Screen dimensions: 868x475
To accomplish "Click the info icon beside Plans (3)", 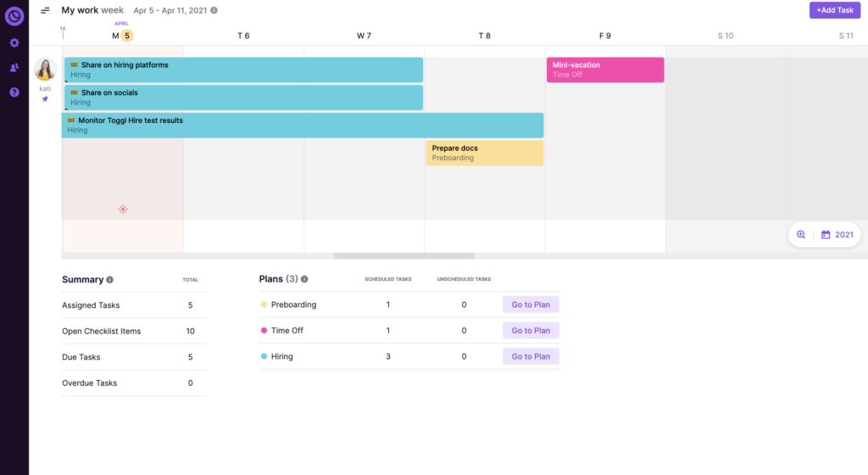I will (x=304, y=279).
